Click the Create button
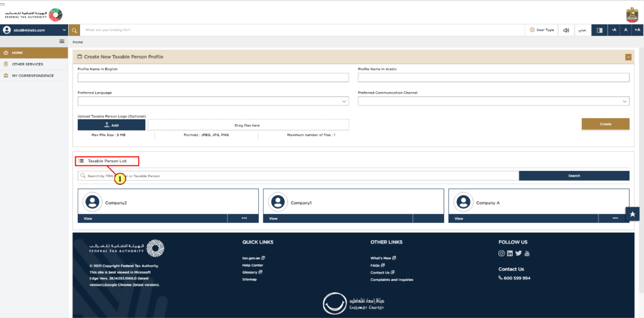 (x=605, y=124)
